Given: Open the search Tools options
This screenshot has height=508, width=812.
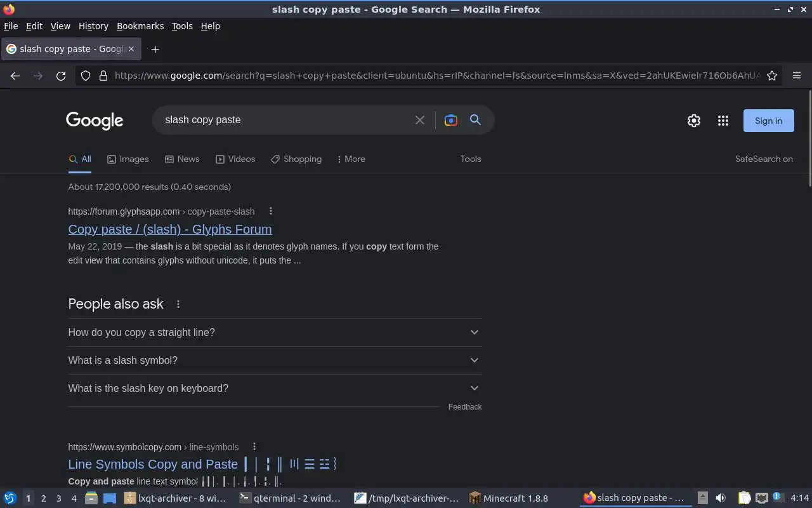Looking at the screenshot, I should 471,159.
